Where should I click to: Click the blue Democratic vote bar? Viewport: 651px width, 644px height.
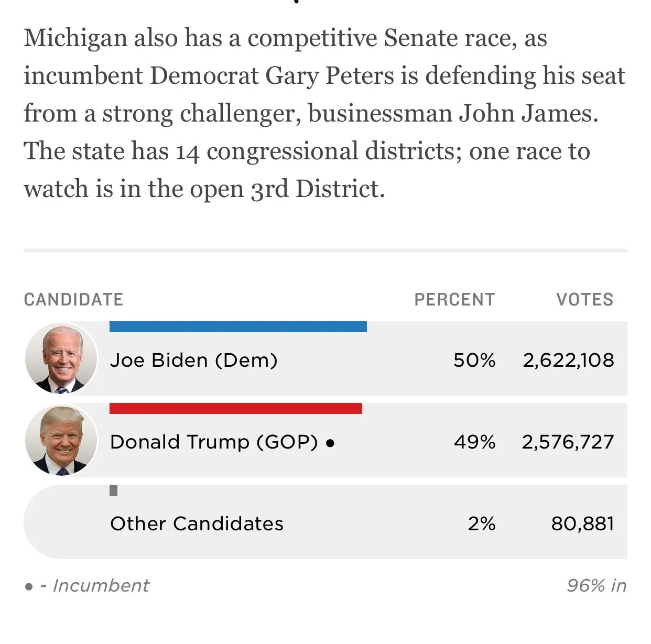click(x=238, y=327)
